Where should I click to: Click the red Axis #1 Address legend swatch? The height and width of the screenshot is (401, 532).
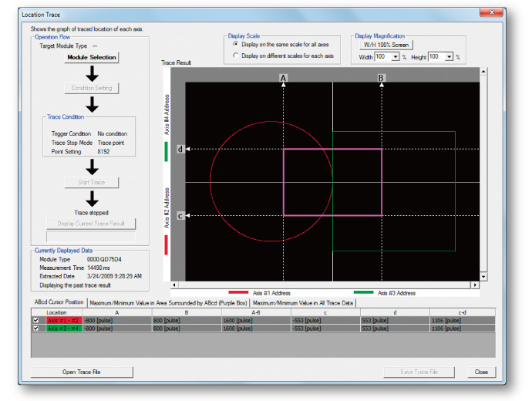(238, 292)
